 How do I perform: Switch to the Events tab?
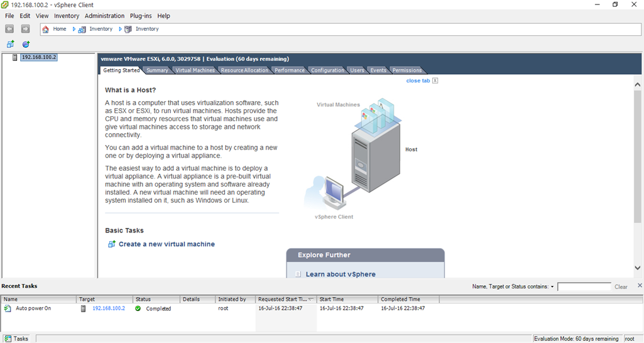coord(378,70)
